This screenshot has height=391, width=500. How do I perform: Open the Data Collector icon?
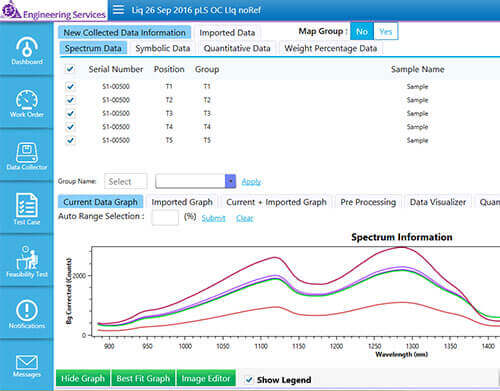[27, 152]
